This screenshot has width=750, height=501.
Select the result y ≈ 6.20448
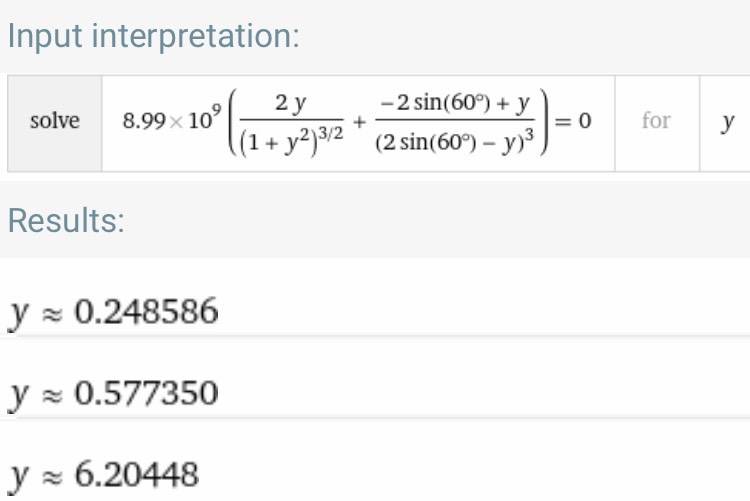104,473
